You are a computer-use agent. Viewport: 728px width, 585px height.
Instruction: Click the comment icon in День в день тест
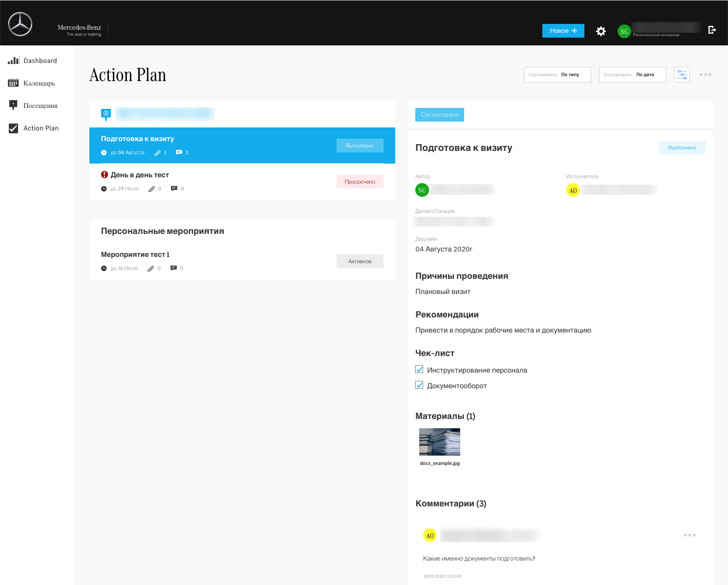click(174, 188)
